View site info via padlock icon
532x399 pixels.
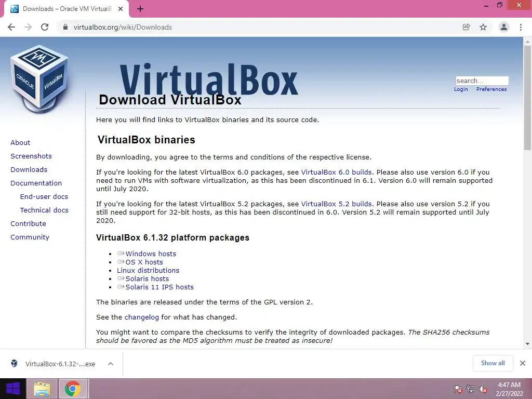[65, 27]
